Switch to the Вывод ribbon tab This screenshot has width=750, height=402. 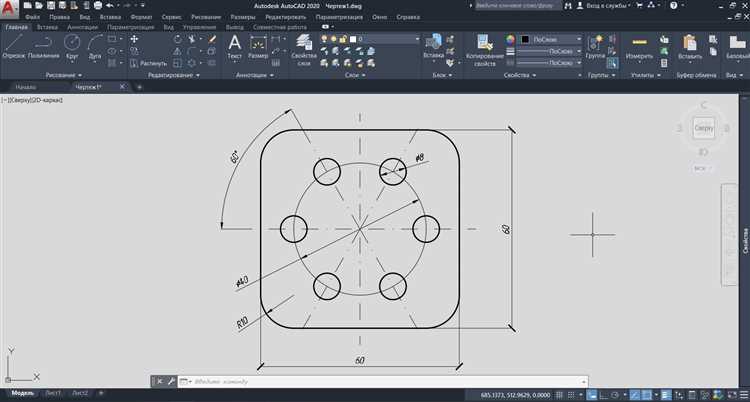click(234, 27)
